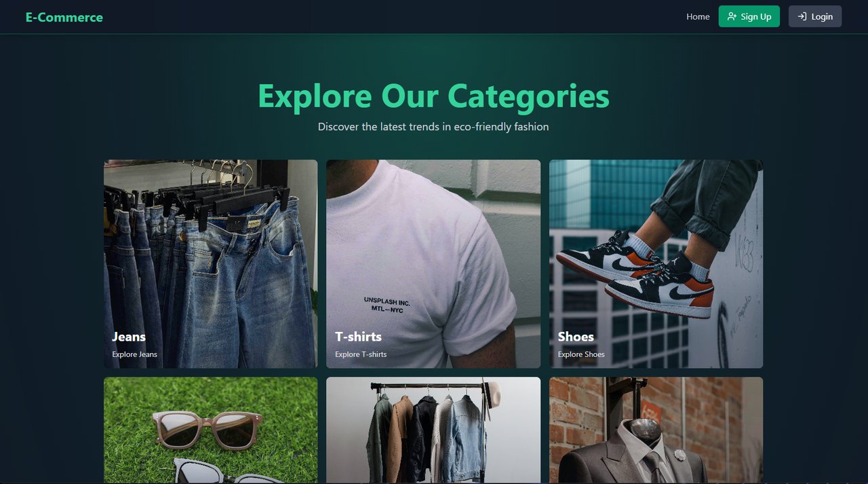The image size is (868, 484).
Task: Select the suit mannequin category image
Action: pyautogui.click(x=656, y=430)
